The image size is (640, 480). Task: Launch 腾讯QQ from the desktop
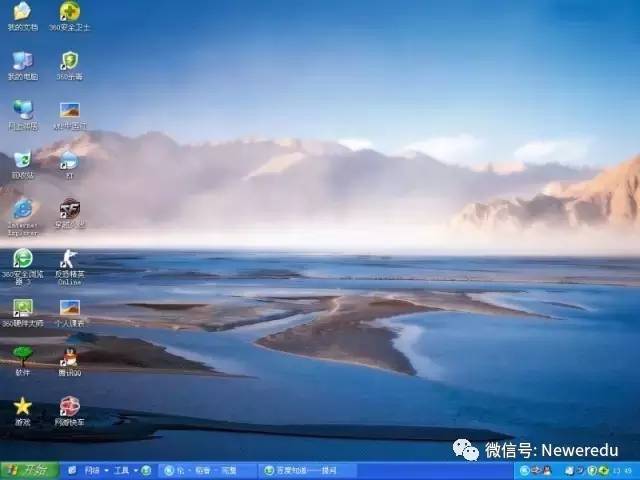pos(69,362)
